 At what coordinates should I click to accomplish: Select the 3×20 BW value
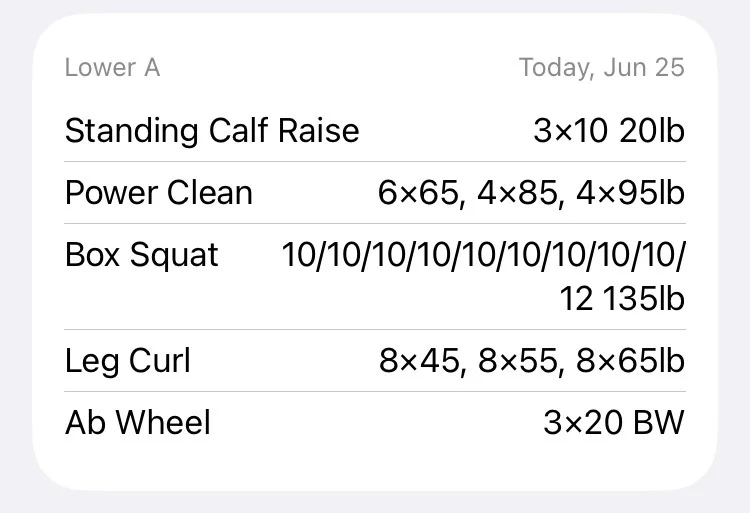coord(614,423)
